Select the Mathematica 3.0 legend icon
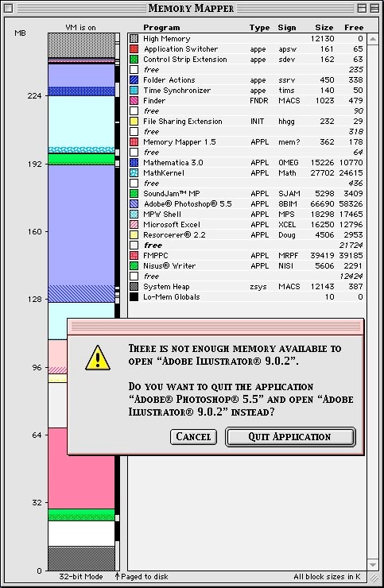The image size is (384, 588). (x=134, y=163)
